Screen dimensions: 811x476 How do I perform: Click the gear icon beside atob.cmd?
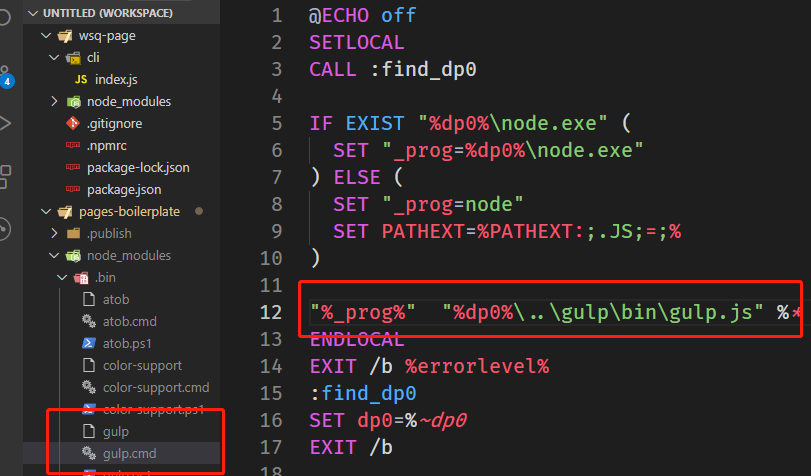88,322
